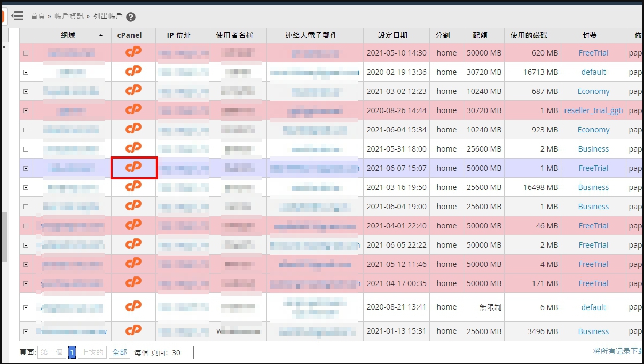The width and height of the screenshot is (644, 364).
Task: Open cPanel for the 2020-02-19 13:36 account
Action: click(x=133, y=72)
